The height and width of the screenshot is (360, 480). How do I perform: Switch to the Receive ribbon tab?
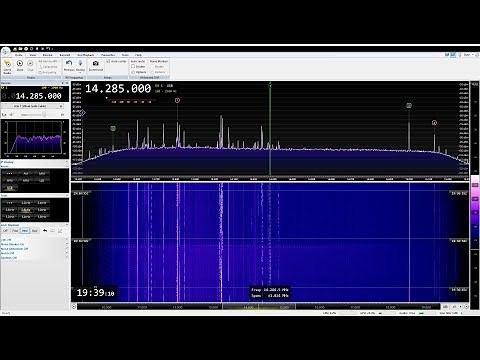click(x=48, y=55)
